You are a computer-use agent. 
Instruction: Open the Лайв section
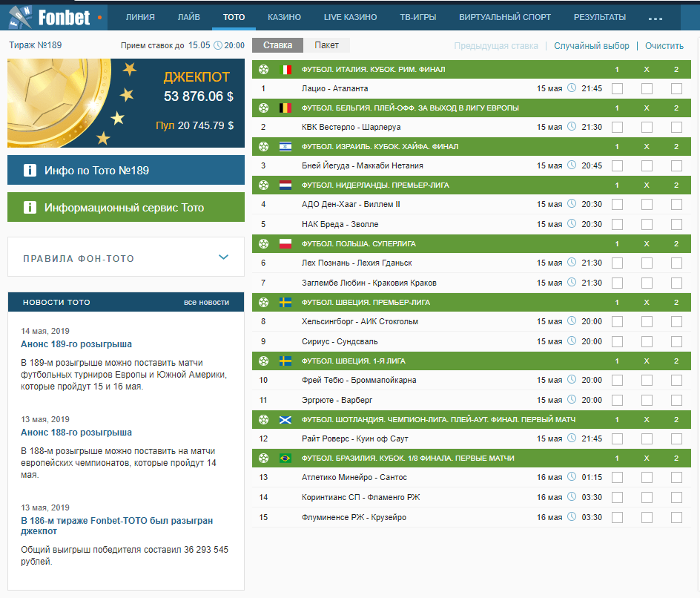click(x=189, y=17)
